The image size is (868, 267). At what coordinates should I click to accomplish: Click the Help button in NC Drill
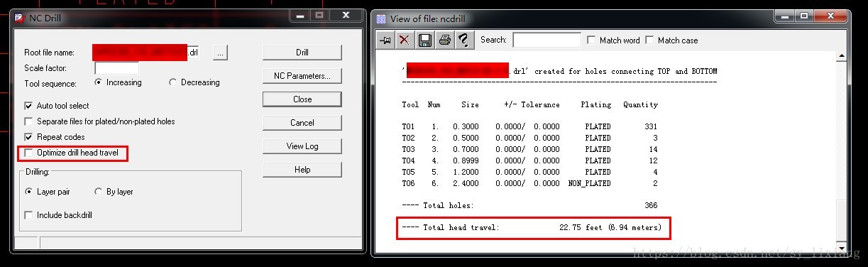click(302, 170)
